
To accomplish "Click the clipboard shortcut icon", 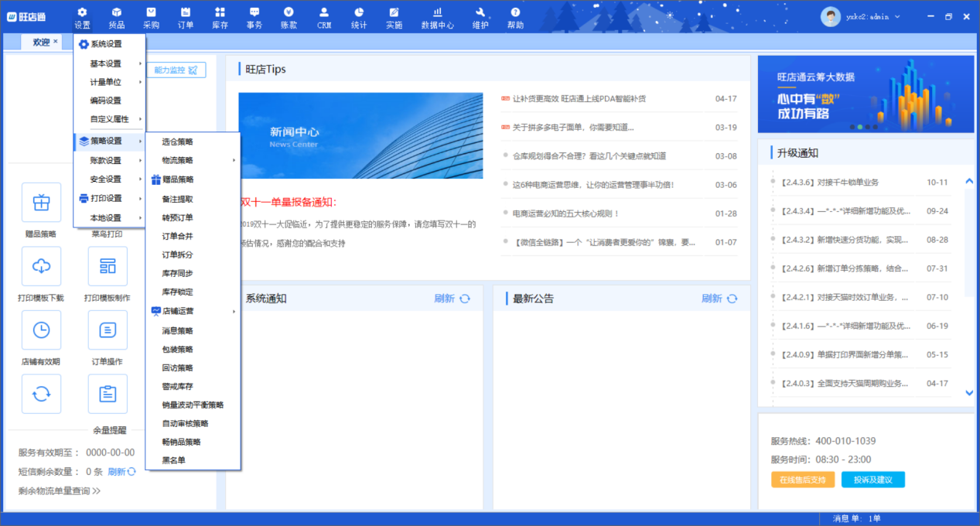I will pos(108,394).
